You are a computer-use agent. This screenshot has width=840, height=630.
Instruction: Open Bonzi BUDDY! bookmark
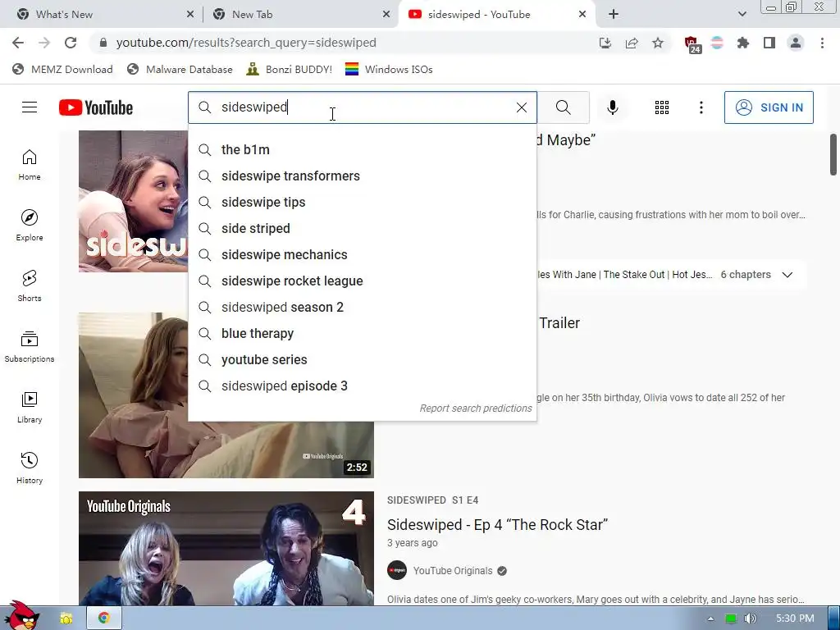(x=290, y=69)
